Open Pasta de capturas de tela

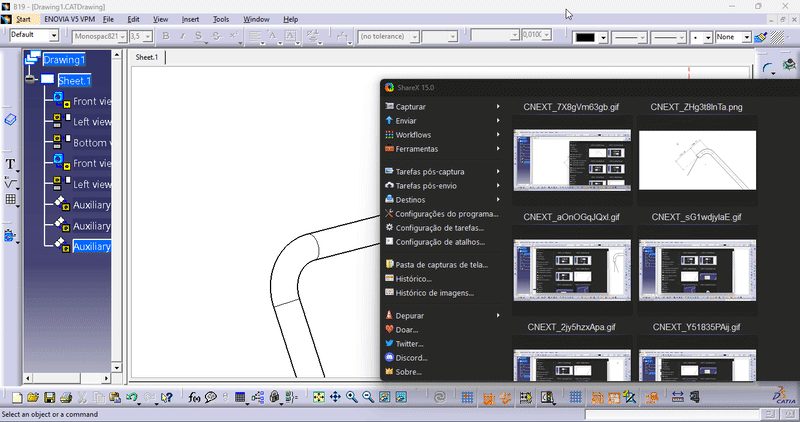pos(442,264)
